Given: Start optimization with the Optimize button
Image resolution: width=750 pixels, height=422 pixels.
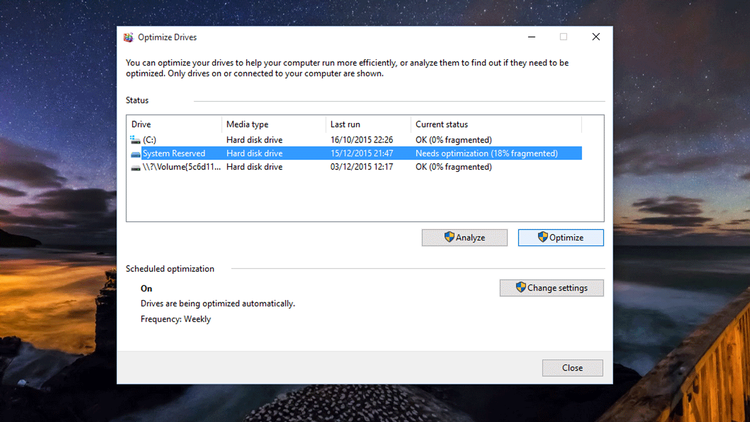Looking at the screenshot, I should 560,237.
